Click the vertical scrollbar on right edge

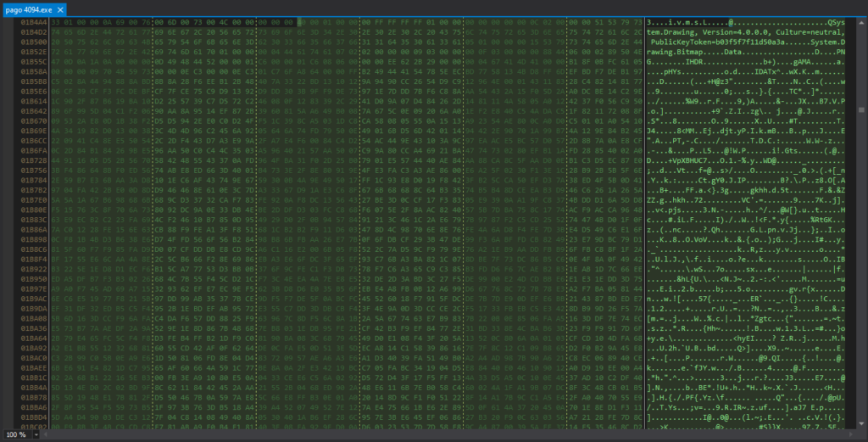[863, 221]
